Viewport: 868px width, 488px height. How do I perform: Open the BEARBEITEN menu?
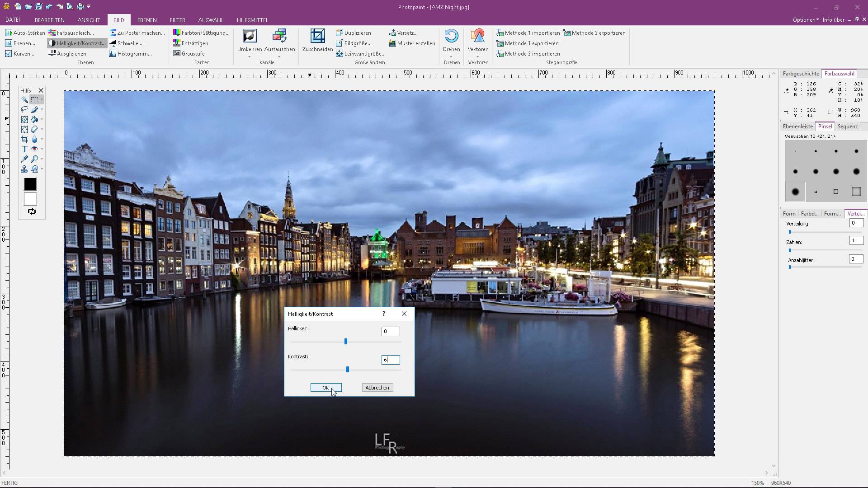50,20
